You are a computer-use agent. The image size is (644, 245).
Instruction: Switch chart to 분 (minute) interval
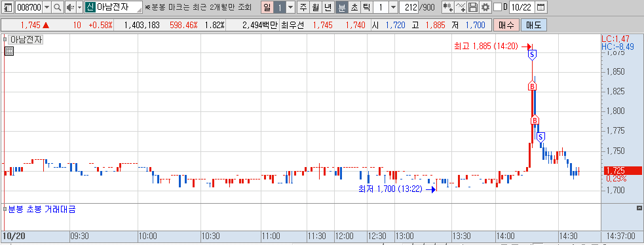click(x=342, y=7)
